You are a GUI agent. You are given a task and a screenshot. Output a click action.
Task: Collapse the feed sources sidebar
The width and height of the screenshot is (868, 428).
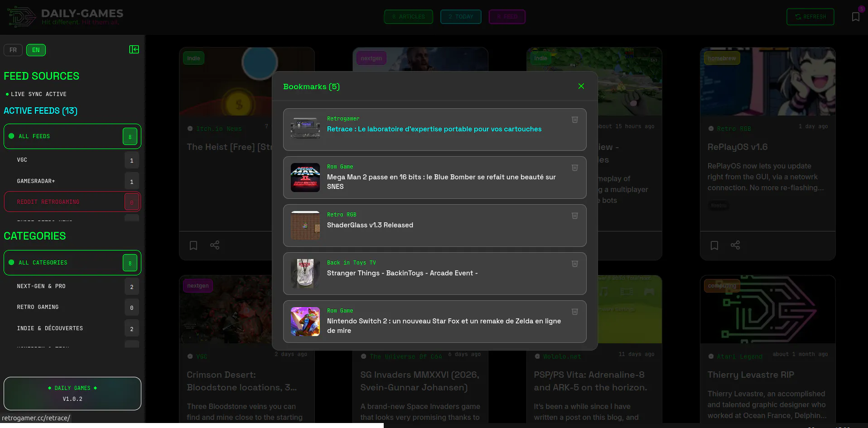click(134, 49)
